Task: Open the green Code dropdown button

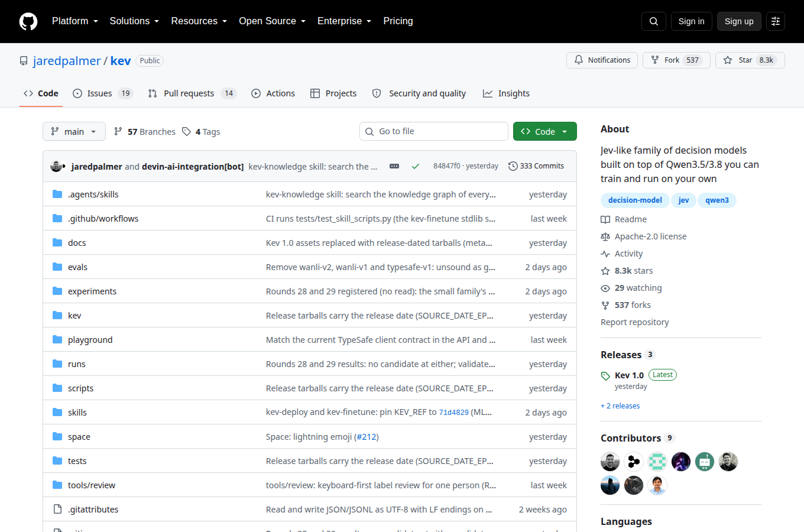Action: pos(545,131)
